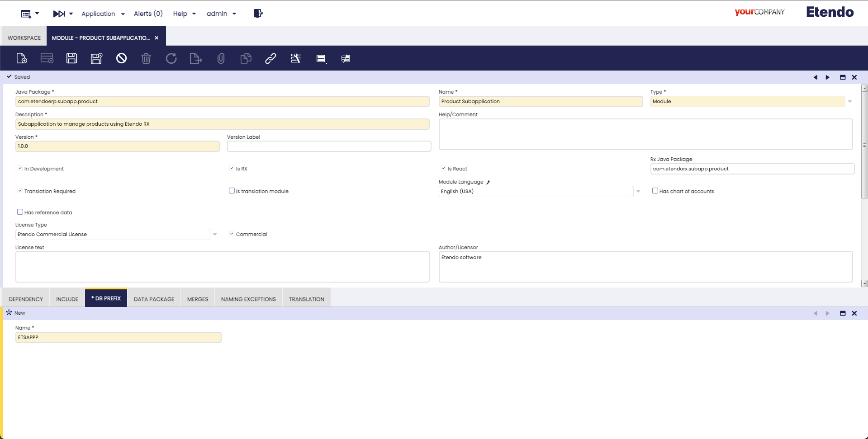Click the yourCOMPANY logo
Screen dimensions: 868x439
click(x=759, y=12)
